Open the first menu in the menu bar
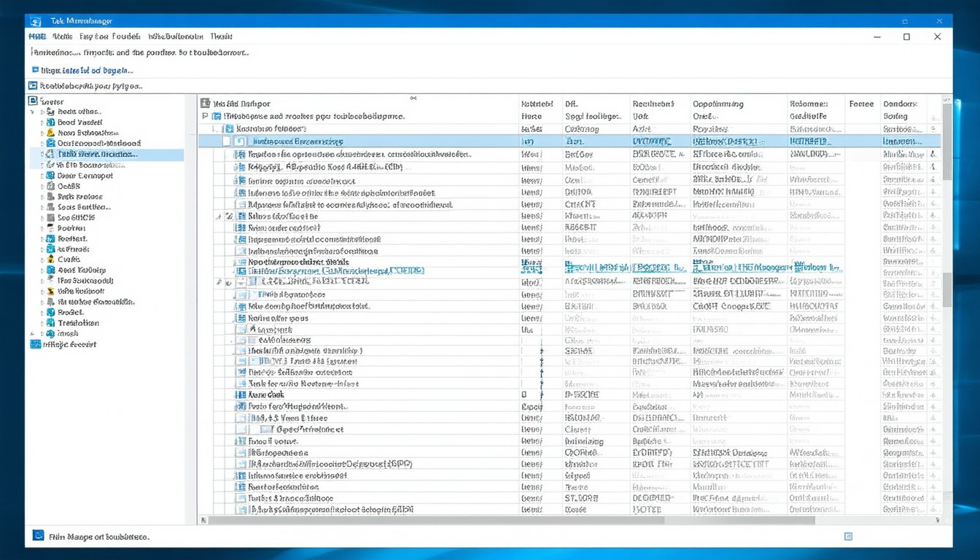Viewport: 980px width, 560px height. point(37,36)
